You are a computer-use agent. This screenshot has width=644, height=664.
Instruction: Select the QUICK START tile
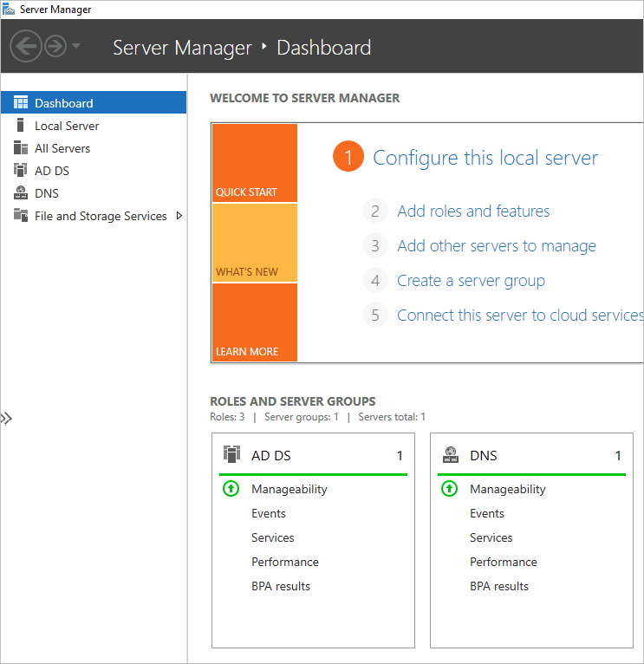click(x=255, y=163)
